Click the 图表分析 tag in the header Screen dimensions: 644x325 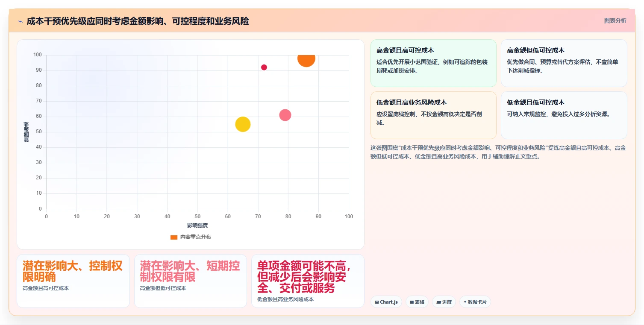[x=615, y=20]
